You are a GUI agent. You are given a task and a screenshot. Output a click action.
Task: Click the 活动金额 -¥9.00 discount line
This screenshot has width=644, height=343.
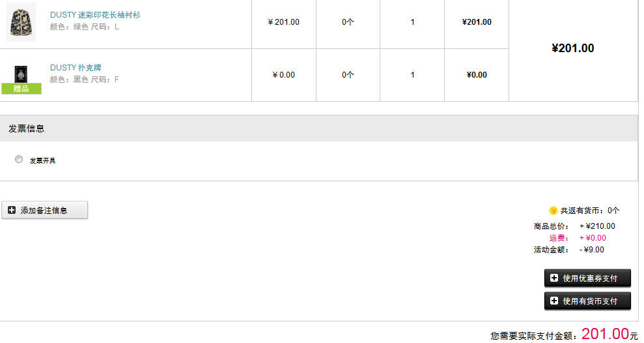[x=569, y=250]
